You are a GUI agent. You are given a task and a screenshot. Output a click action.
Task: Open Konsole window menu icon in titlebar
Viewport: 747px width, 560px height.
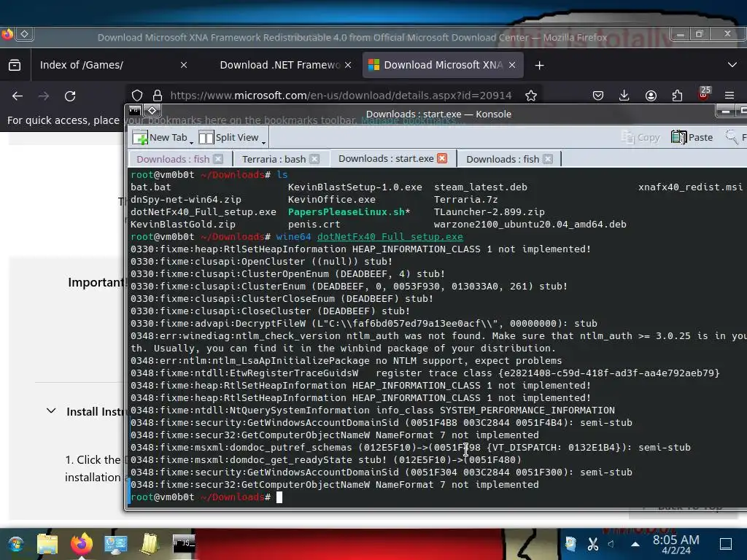click(x=135, y=111)
